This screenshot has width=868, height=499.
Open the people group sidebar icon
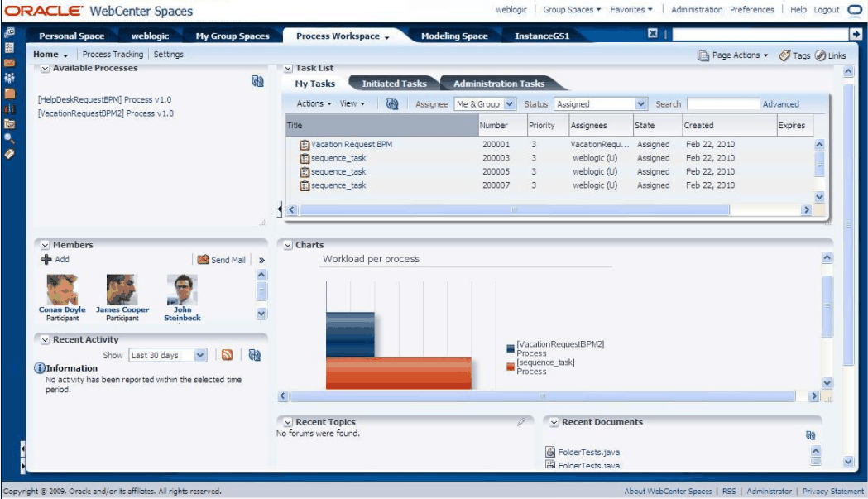(9, 78)
